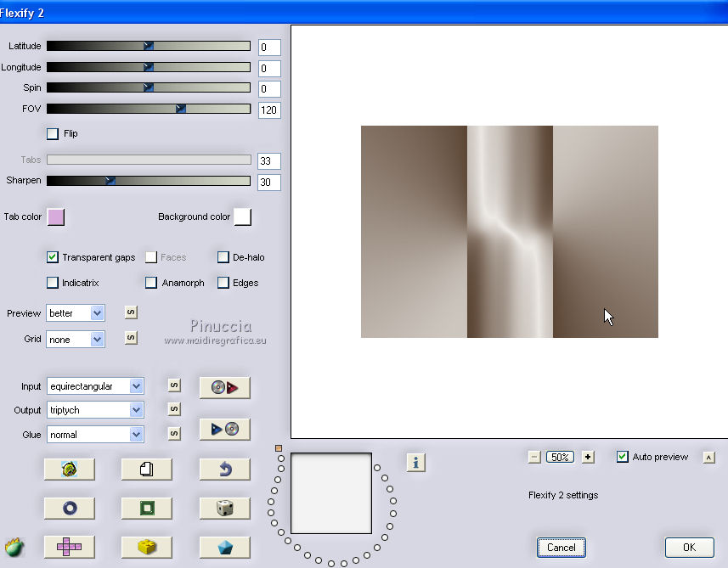Click the blue undo arrow button
The image size is (728, 568).
click(225, 470)
